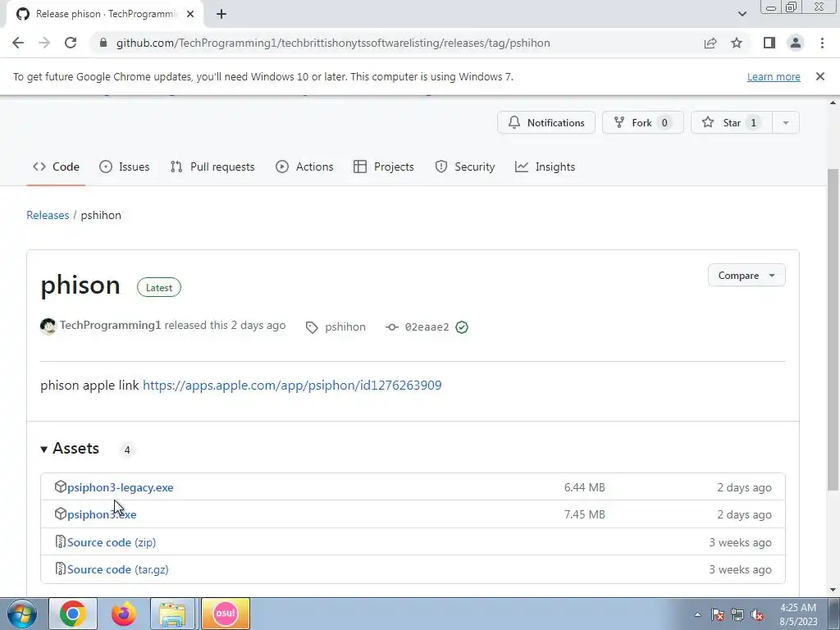Open the star lists dropdown arrow

[786, 123]
